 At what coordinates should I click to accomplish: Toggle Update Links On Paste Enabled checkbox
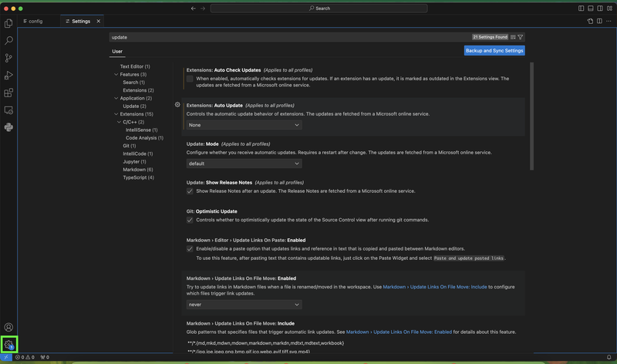click(190, 248)
